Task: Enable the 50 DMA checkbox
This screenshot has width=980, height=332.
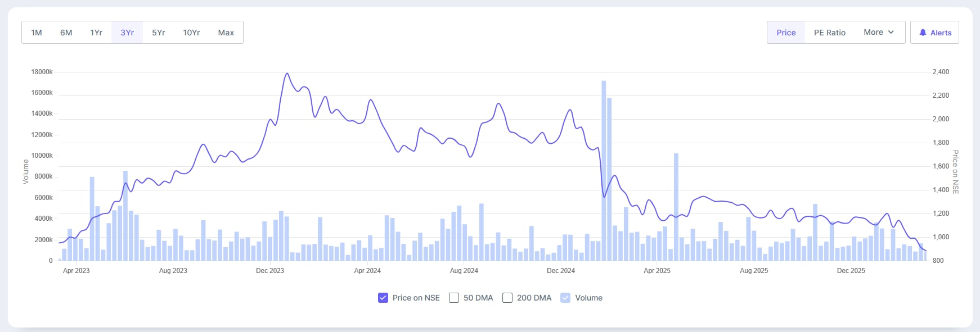Action: [x=454, y=298]
